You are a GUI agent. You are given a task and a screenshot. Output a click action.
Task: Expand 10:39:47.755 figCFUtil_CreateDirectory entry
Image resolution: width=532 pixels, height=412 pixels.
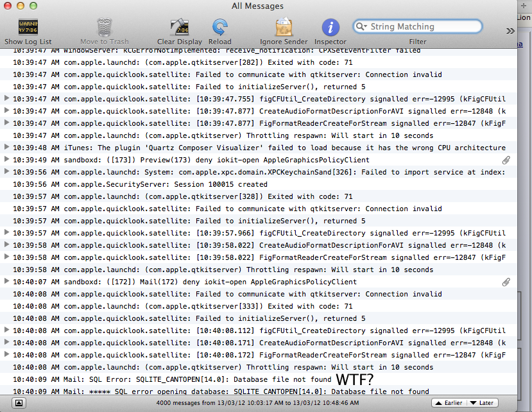coord(6,98)
